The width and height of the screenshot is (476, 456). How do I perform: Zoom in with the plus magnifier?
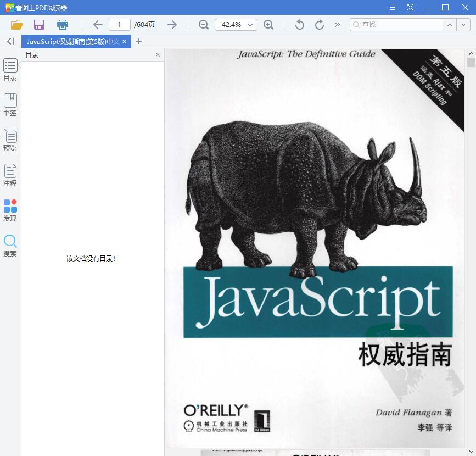pos(268,25)
